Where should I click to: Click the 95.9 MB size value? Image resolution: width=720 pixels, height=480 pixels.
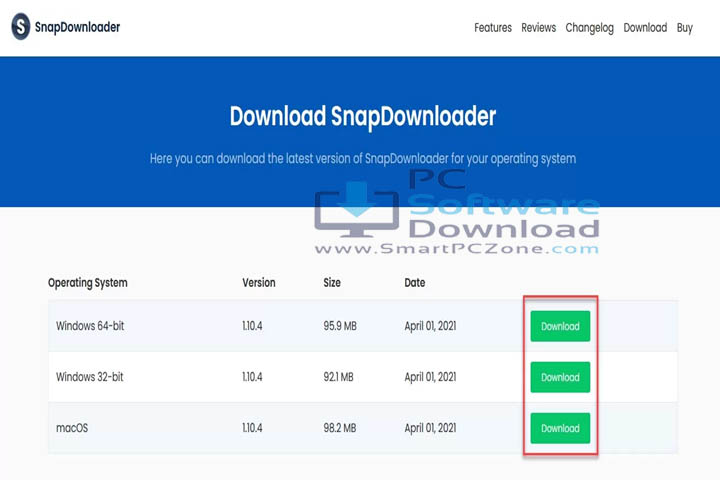pos(340,326)
